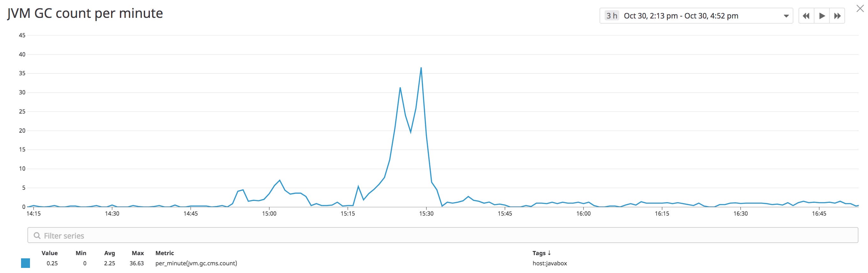
Task: Select the Value column header
Action: pos(49,253)
